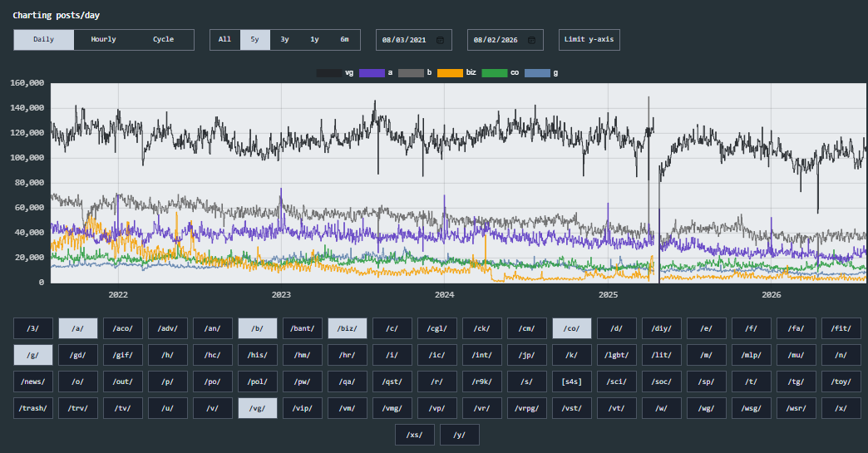
Task: Switch to the Cycle view tab
Action: (163, 40)
